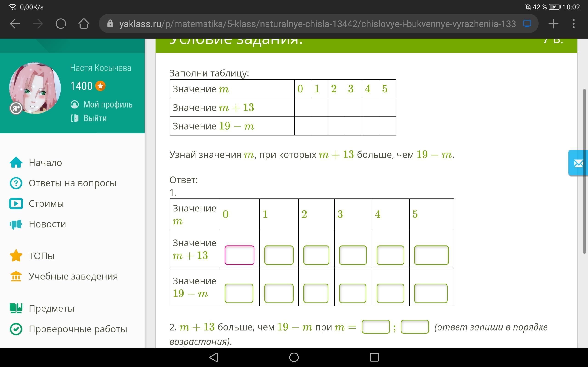Reload the page with refresh icon

61,24
